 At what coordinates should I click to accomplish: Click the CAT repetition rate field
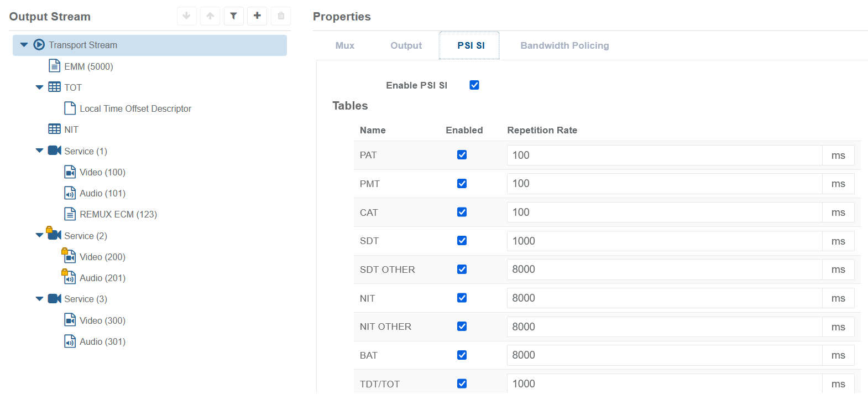pyautogui.click(x=663, y=213)
